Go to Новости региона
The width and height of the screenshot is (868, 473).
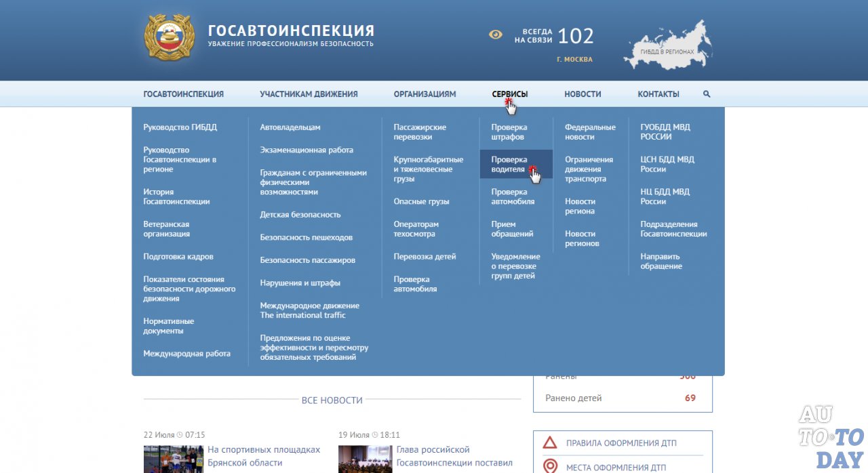coord(580,206)
